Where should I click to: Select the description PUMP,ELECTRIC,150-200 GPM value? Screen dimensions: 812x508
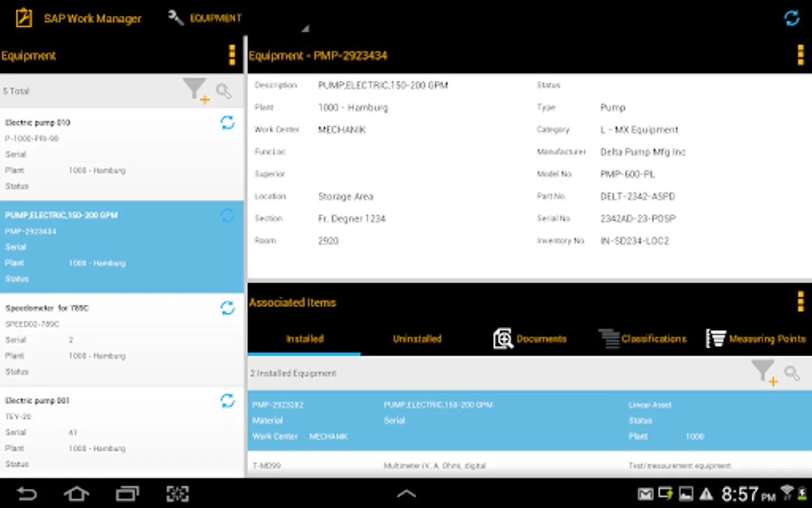[x=383, y=85]
